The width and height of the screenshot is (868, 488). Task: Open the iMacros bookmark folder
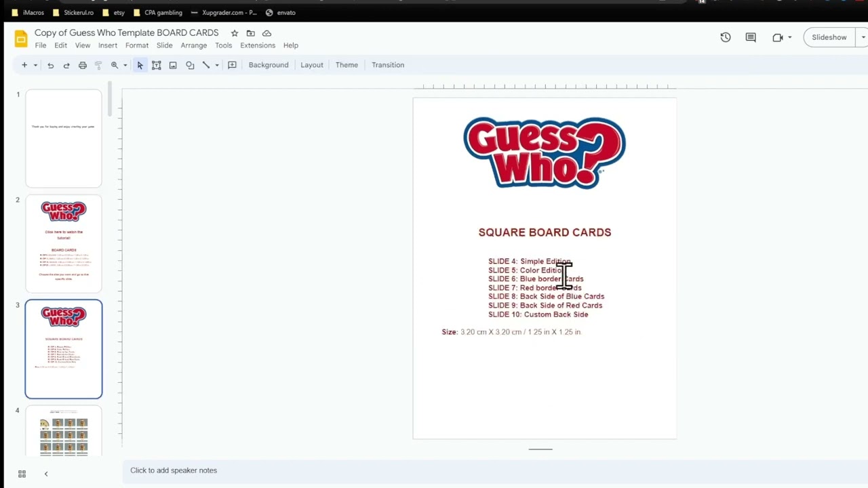pos(28,12)
